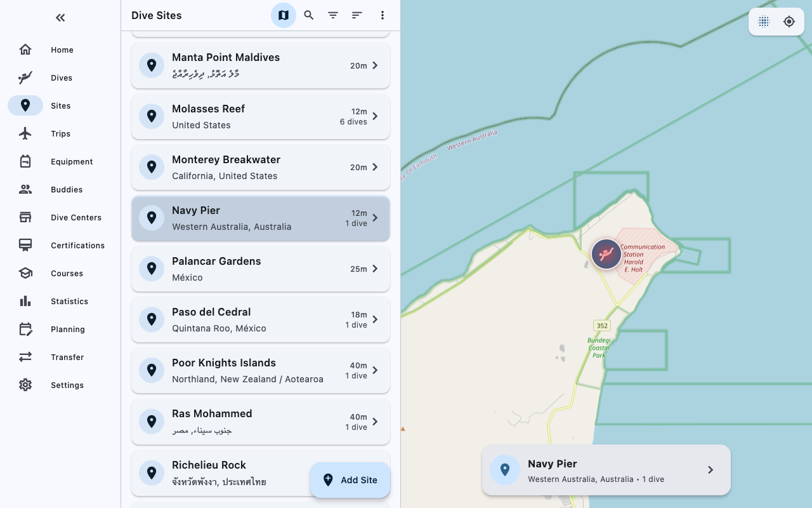Select the Paso del Cedral site name
This screenshot has width=812, height=508.
(x=211, y=312)
